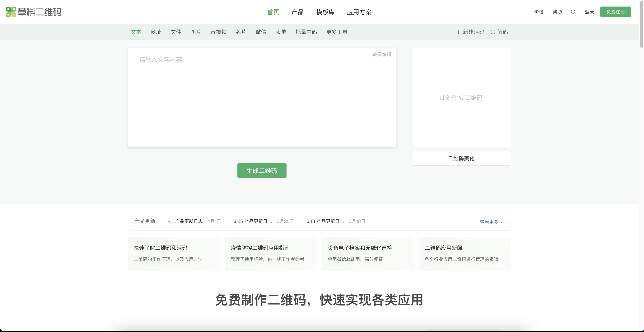Click the 解码 scan icon
The image size is (644, 332).
493,32
